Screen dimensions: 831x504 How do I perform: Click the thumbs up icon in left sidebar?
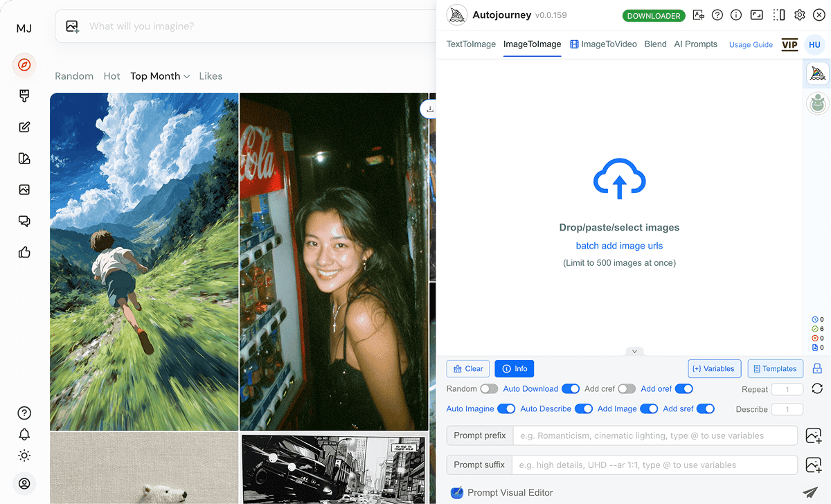[24, 252]
